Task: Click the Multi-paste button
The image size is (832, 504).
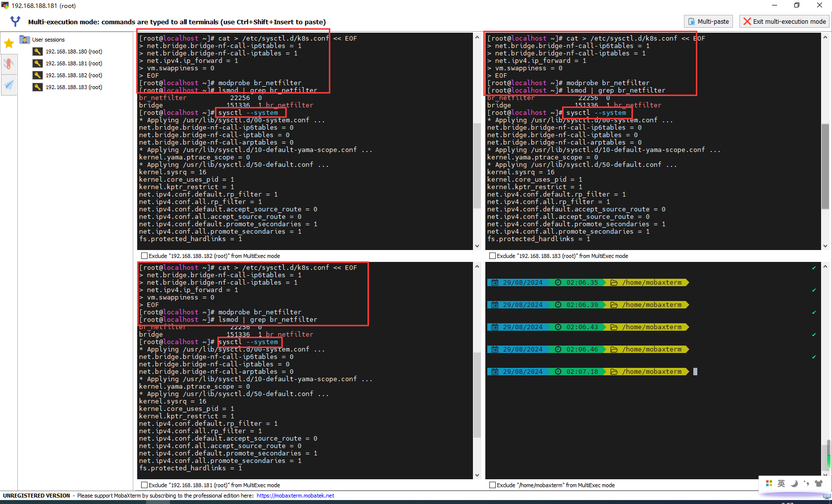Action: (x=708, y=21)
